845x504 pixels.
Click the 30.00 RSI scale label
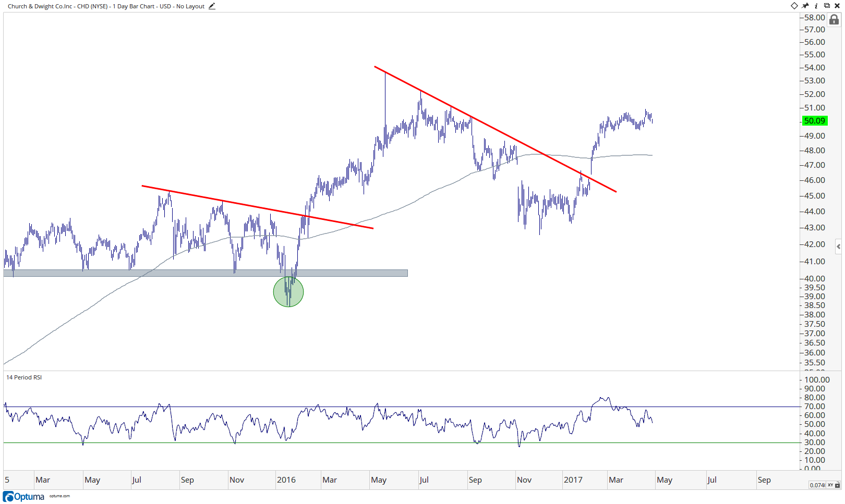[815, 442]
